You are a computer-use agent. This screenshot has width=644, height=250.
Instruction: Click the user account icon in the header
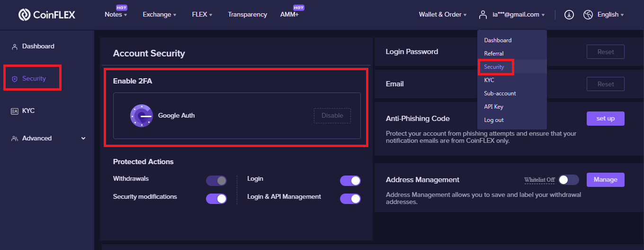483,15
